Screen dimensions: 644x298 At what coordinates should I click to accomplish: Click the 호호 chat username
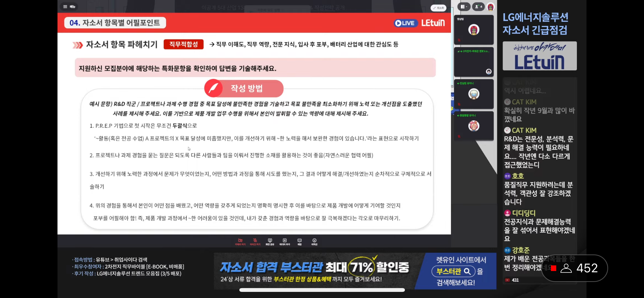tap(518, 176)
